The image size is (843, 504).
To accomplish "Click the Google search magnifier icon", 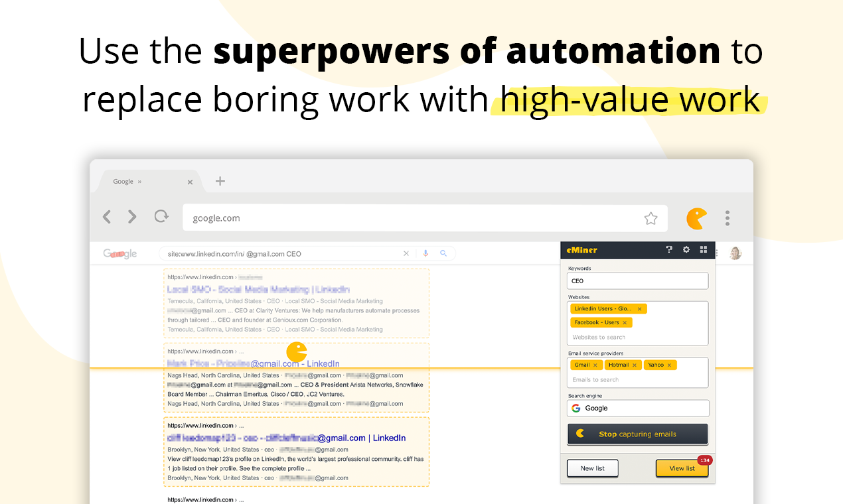I will point(443,253).
